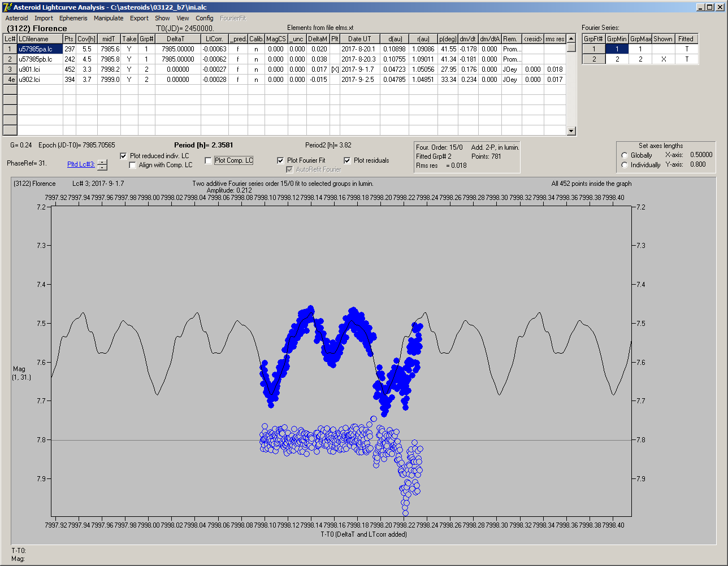Click '27.95' p(deg) cell
Image resolution: width=728 pixels, height=566 pixels.
coord(448,69)
